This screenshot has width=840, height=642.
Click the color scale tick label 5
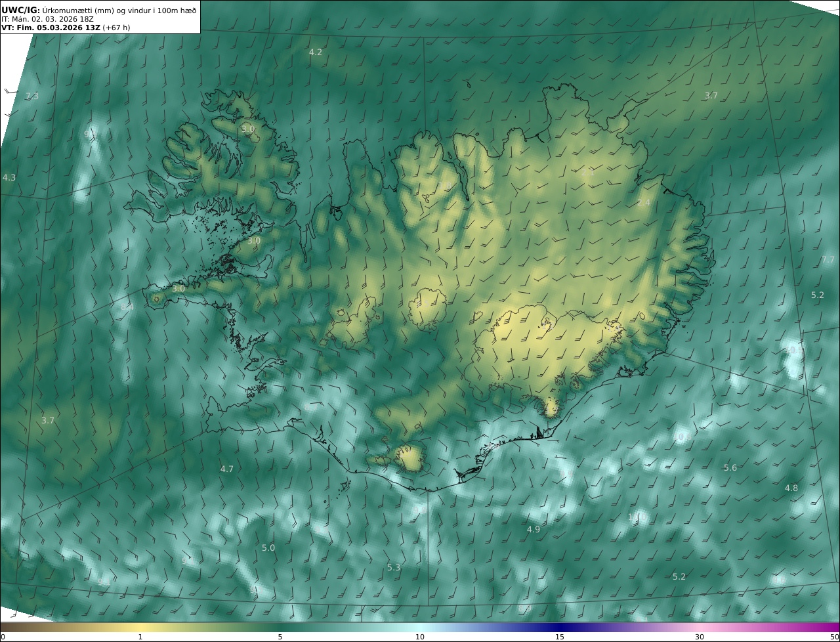[280, 637]
